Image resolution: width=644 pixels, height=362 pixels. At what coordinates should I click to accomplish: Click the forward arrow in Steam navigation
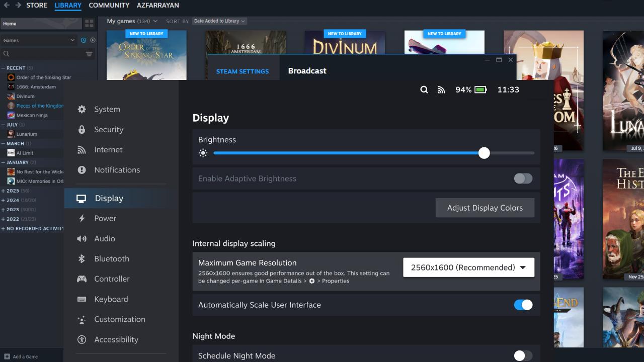pos(18,5)
